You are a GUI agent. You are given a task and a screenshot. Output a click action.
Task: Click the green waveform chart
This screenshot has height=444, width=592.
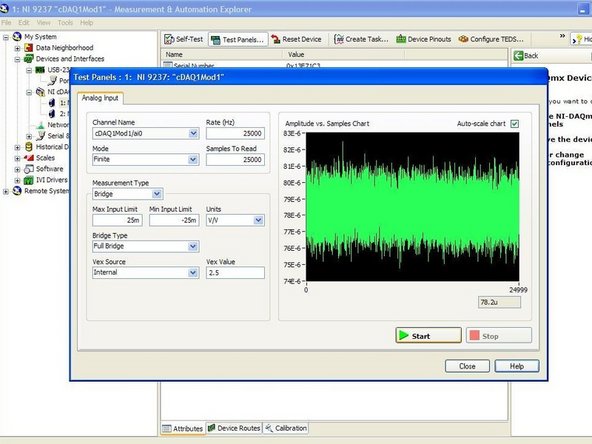pyautogui.click(x=412, y=207)
